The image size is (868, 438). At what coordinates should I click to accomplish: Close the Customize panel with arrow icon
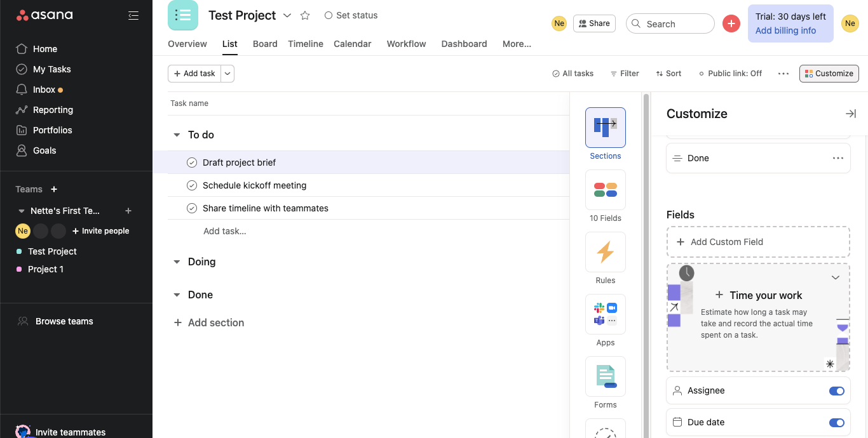tap(850, 114)
